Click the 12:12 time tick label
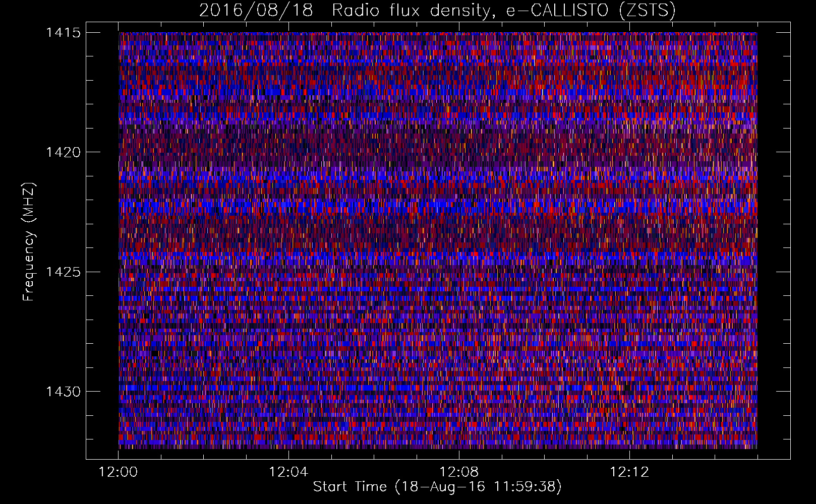 [629, 472]
